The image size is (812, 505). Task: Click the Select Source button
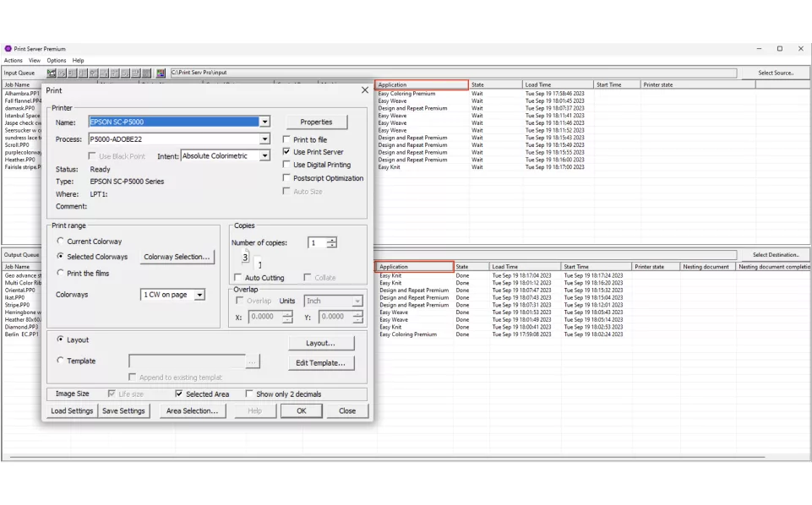[775, 73]
